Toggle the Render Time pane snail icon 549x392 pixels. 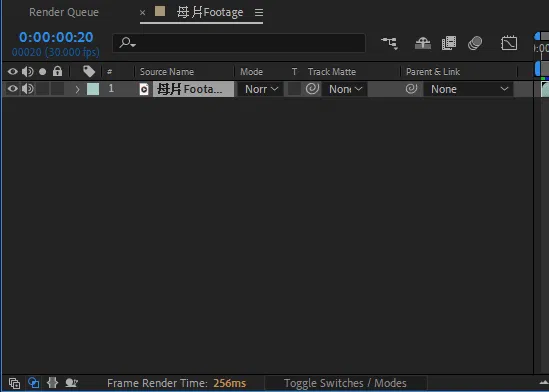pyautogui.click(x=71, y=383)
